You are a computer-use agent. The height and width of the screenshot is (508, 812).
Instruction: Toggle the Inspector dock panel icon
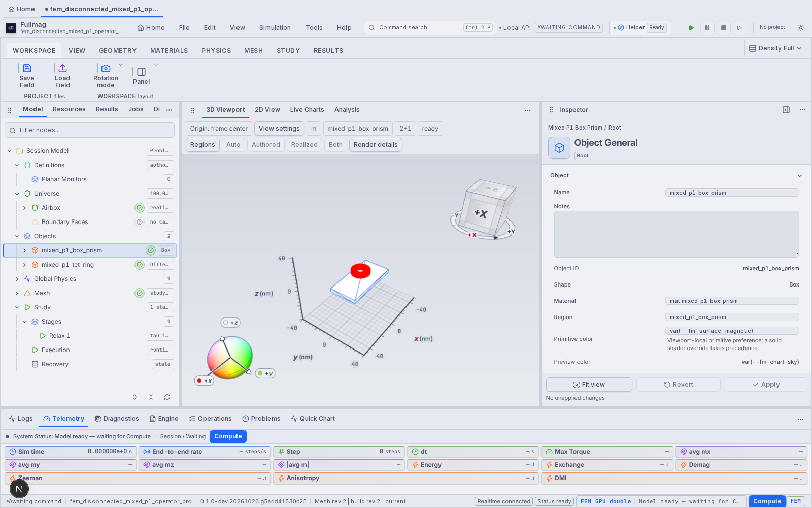pyautogui.click(x=786, y=110)
